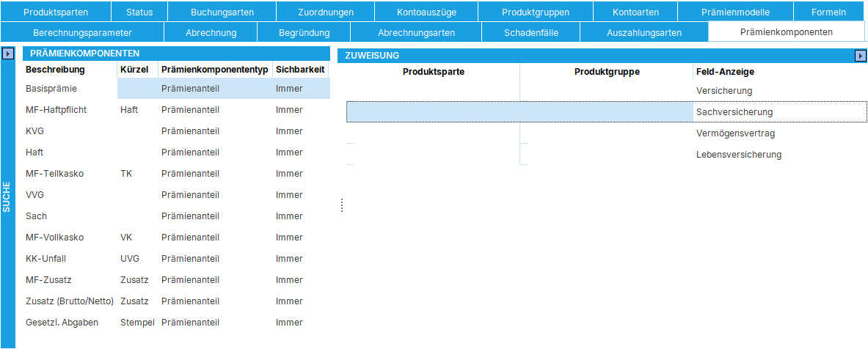Click the Kürzel cell of Basisprämie
Image resolution: width=868 pixels, height=349 pixels.
137,89
